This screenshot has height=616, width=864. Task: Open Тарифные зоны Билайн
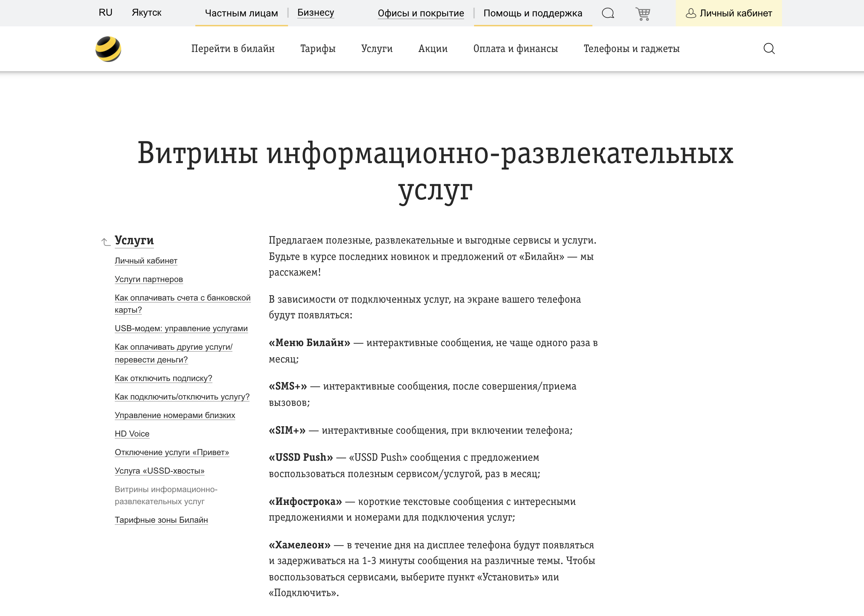(x=161, y=520)
